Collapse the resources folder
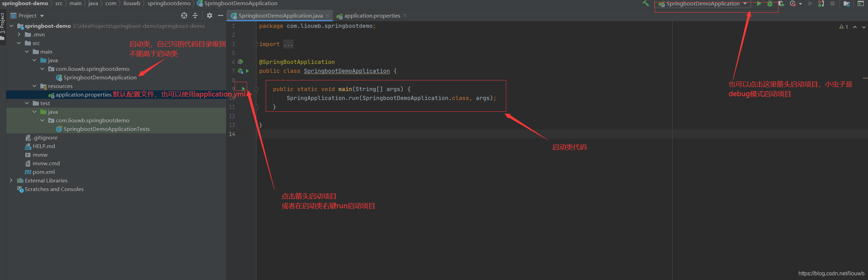 (34, 86)
